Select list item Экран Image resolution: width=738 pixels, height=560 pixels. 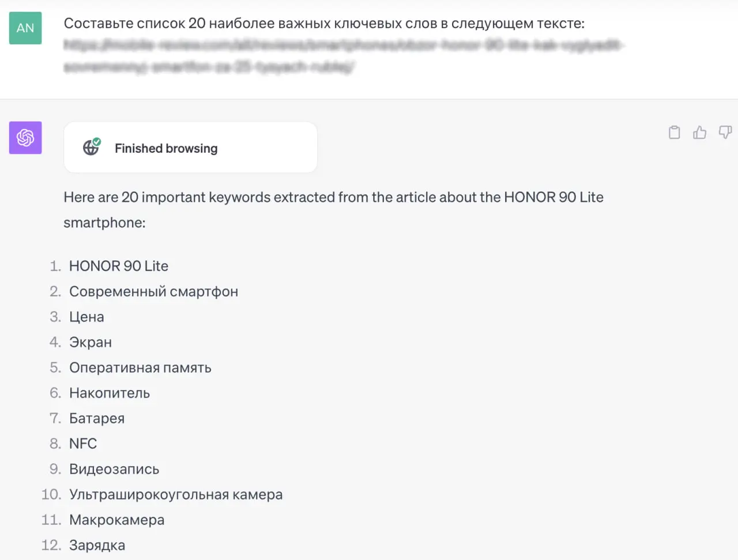(x=91, y=342)
